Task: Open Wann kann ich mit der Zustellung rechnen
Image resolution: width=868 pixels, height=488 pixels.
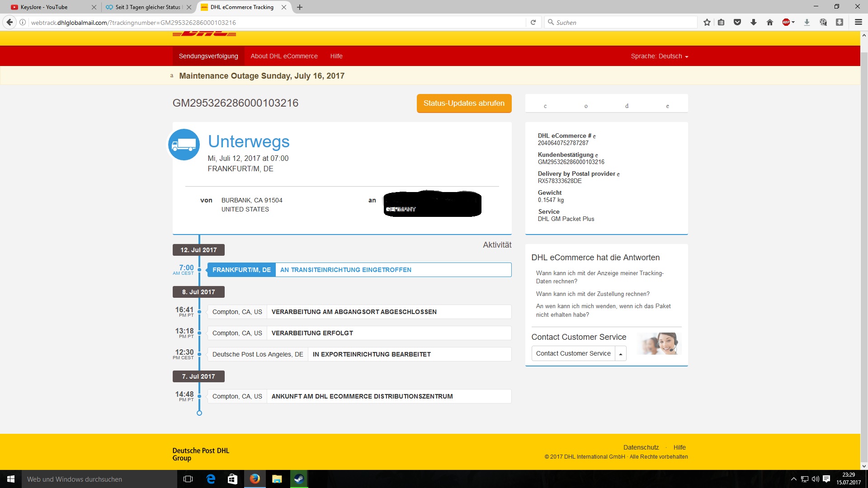Action: (x=593, y=294)
